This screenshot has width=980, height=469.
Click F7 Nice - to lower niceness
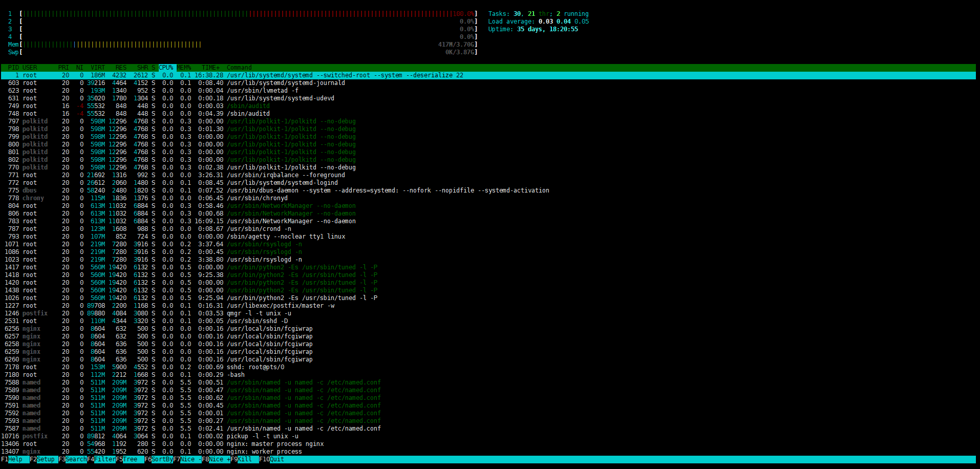pos(187,459)
